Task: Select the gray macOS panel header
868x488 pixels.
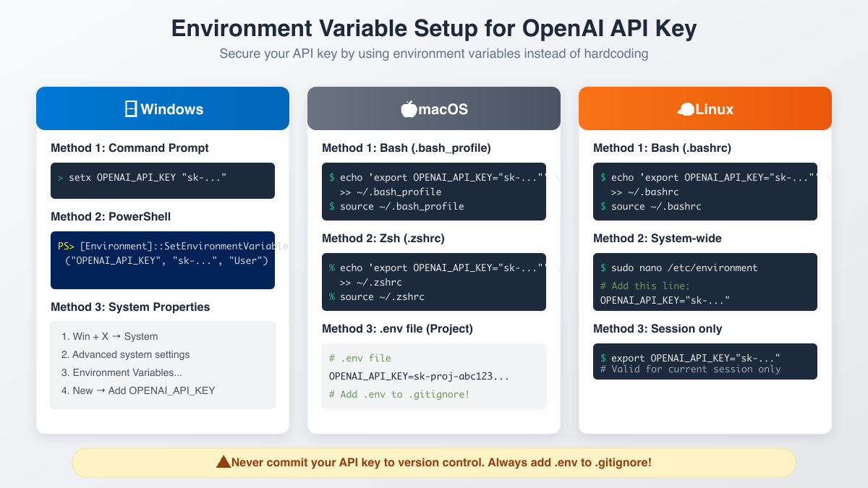Action: click(x=434, y=108)
